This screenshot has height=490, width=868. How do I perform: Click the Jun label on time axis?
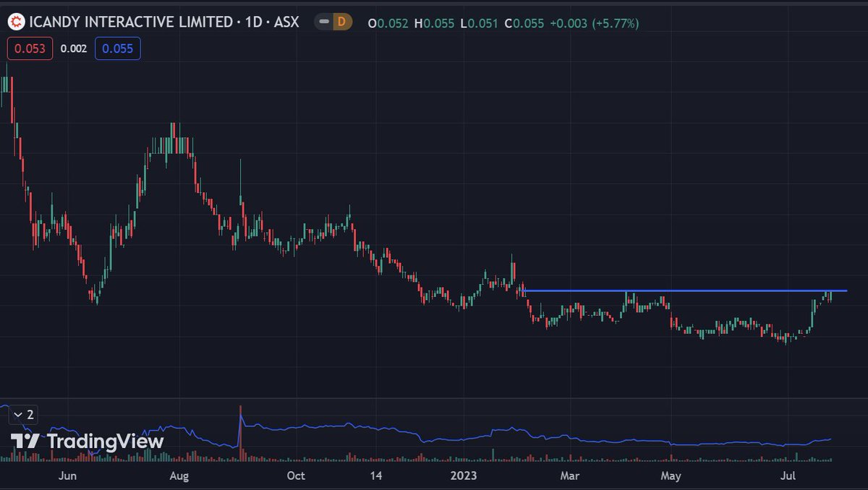click(67, 476)
